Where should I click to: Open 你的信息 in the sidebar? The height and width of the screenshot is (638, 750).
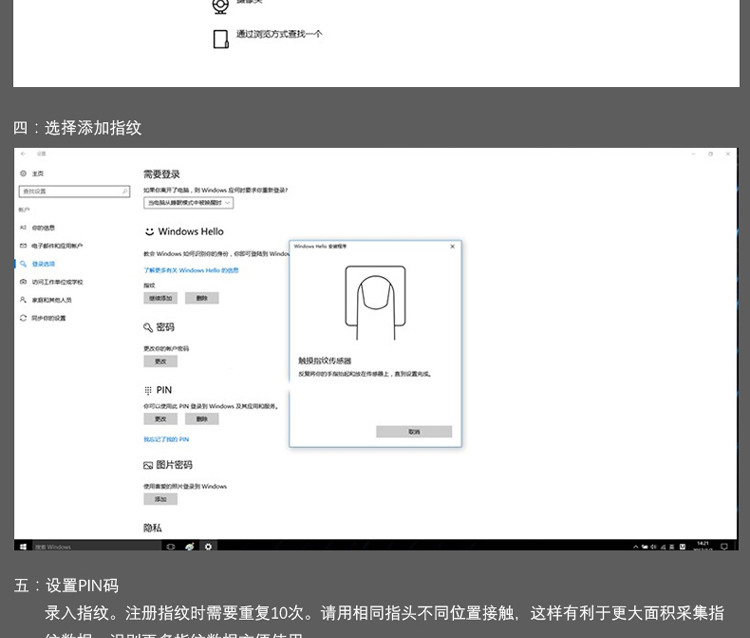pyautogui.click(x=43, y=228)
